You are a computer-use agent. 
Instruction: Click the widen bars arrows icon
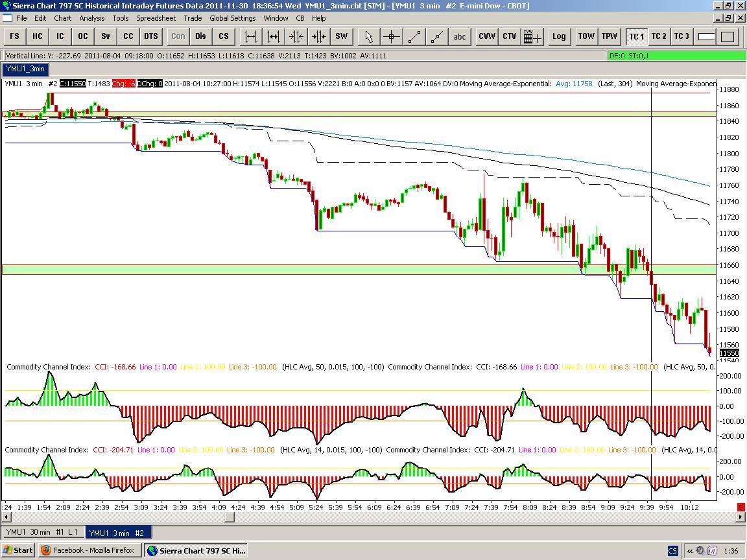[x=274, y=36]
